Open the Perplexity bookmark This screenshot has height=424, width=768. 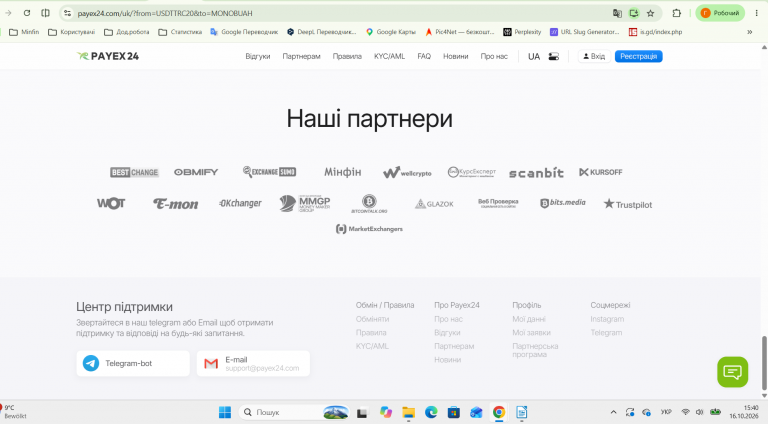pyautogui.click(x=522, y=32)
